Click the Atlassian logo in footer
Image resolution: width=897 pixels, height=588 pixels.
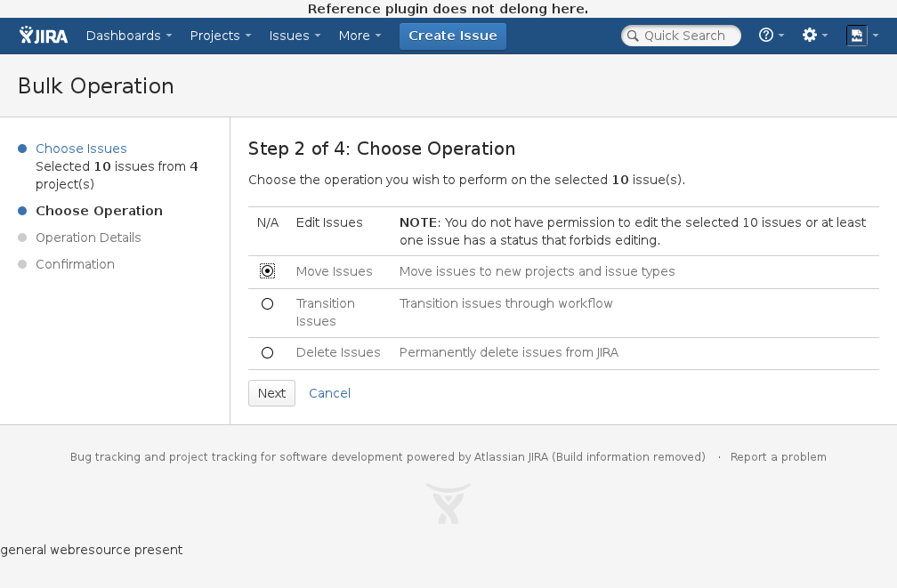point(448,503)
